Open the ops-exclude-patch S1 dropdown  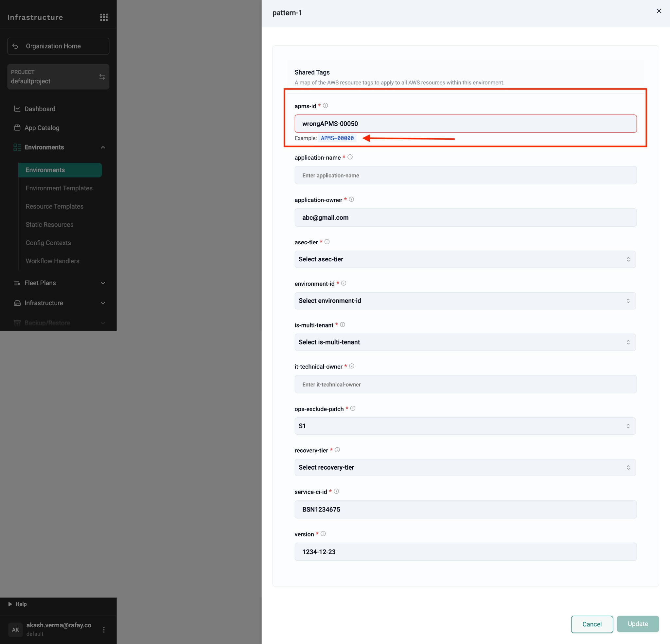(x=465, y=426)
